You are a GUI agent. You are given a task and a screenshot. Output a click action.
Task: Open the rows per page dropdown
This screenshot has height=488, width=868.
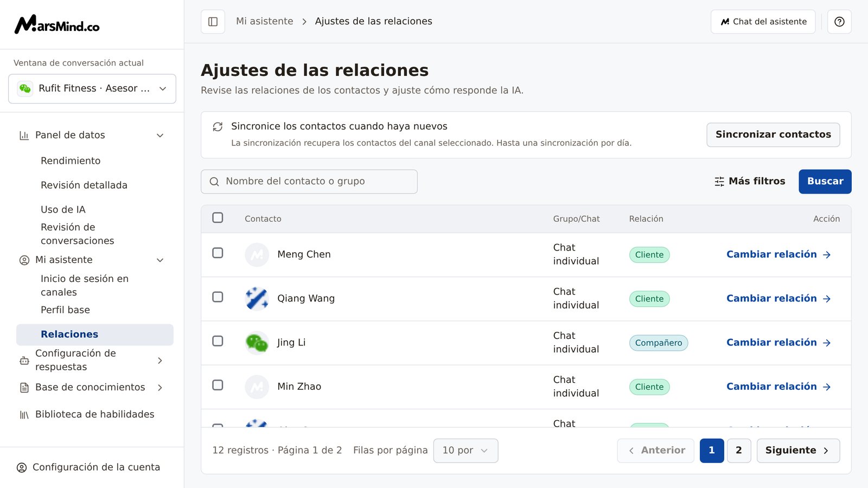pos(465,451)
